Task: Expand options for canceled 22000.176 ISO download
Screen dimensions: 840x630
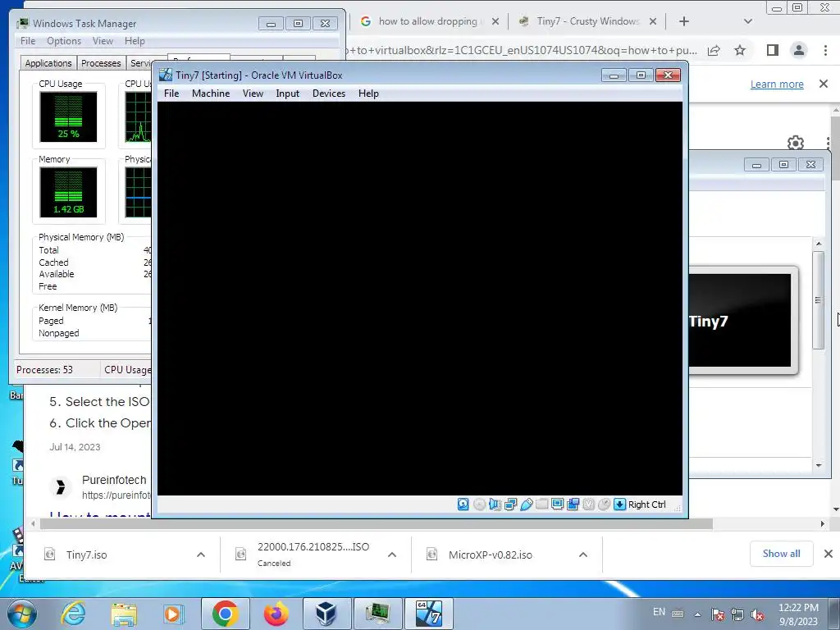Action: [392, 555]
